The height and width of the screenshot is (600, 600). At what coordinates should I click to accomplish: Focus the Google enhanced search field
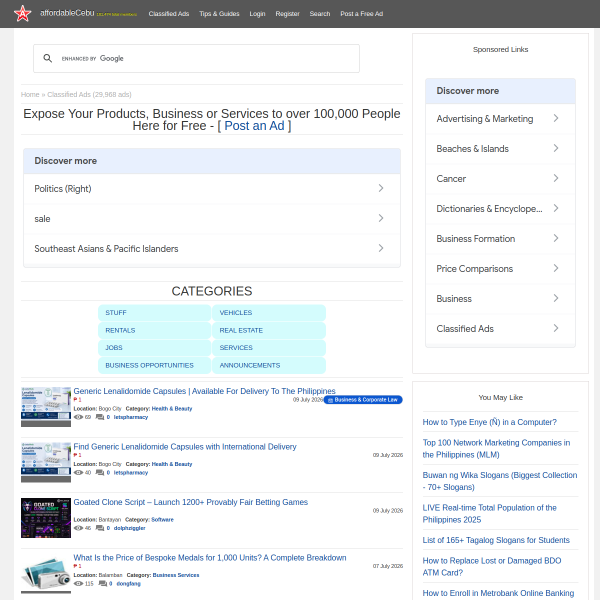196,59
